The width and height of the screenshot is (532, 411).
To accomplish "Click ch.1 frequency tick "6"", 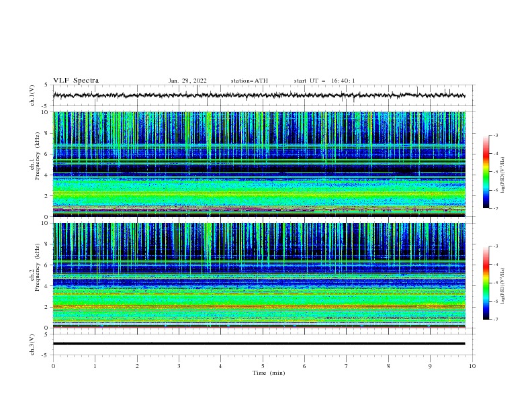I will pos(47,154).
